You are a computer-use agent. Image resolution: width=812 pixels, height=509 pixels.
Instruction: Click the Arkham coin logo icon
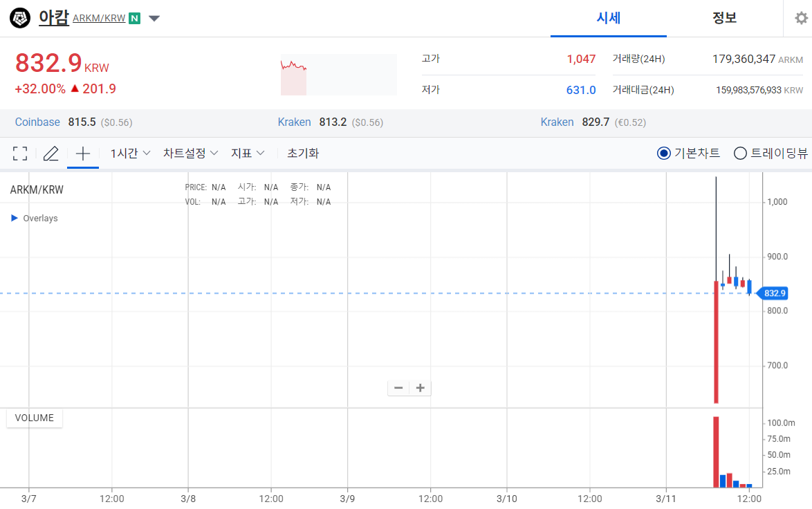pos(20,18)
